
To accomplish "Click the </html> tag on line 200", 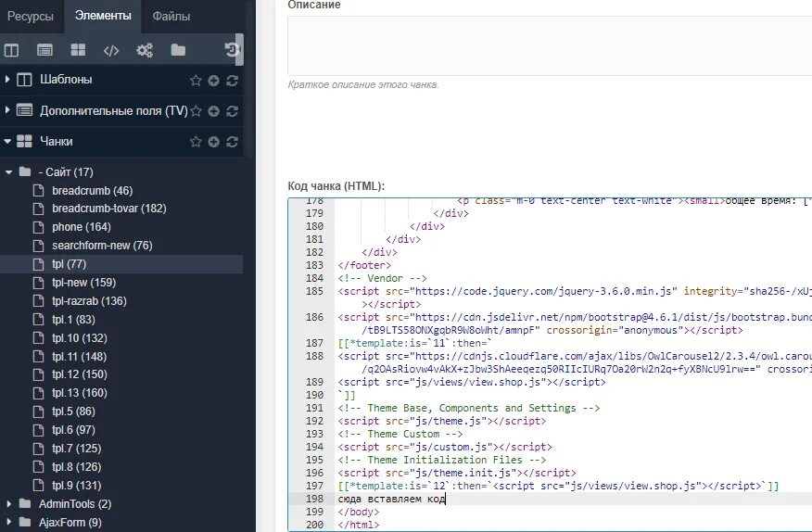I will (x=359, y=525).
